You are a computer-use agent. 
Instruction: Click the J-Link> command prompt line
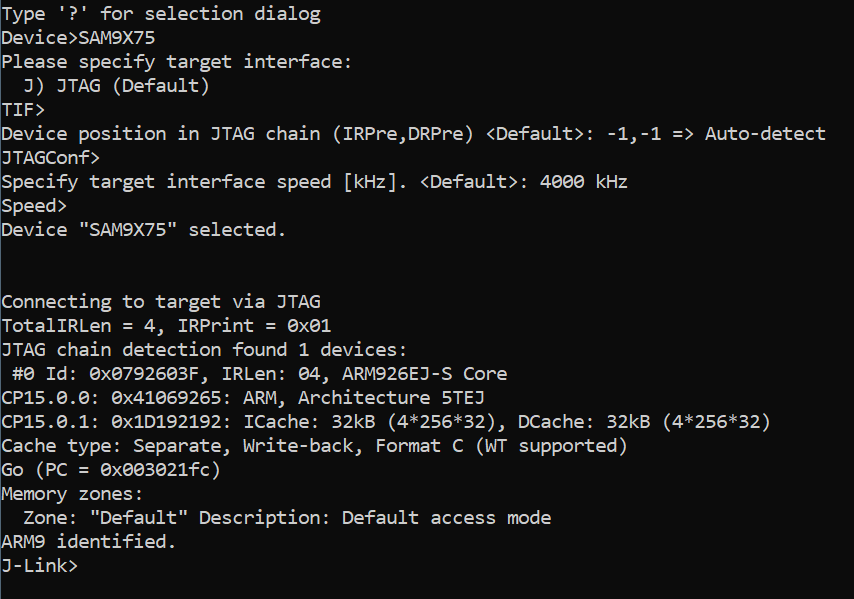point(39,566)
